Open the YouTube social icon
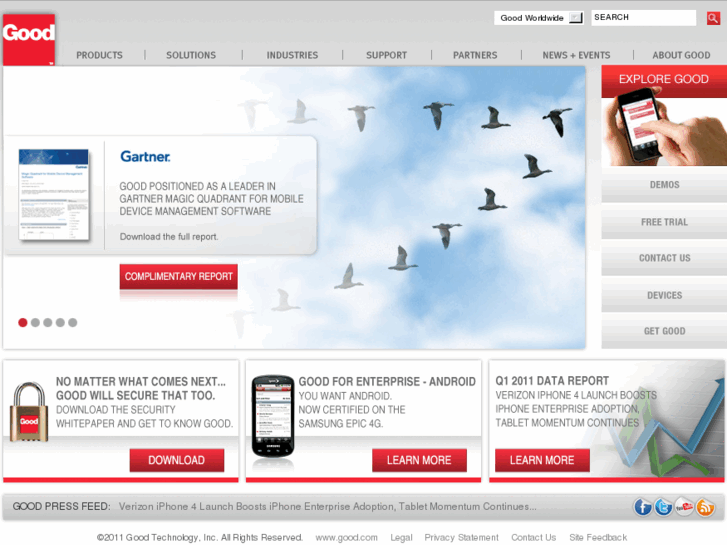The image size is (727, 545). click(684, 507)
